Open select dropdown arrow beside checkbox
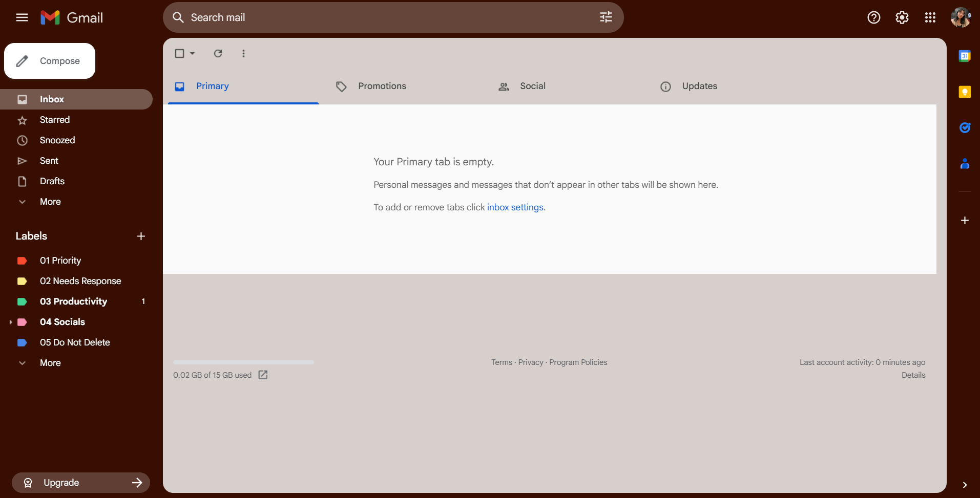This screenshot has width=980, height=498. click(193, 53)
